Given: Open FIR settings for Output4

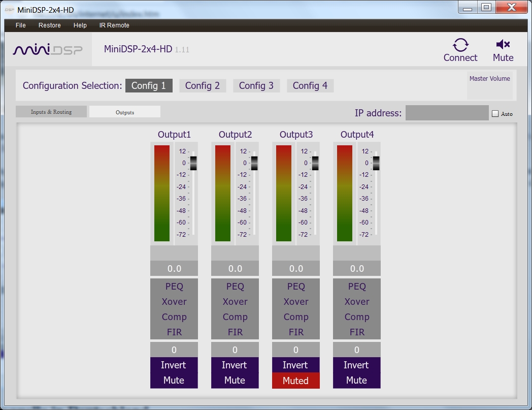Looking at the screenshot, I should (356, 332).
